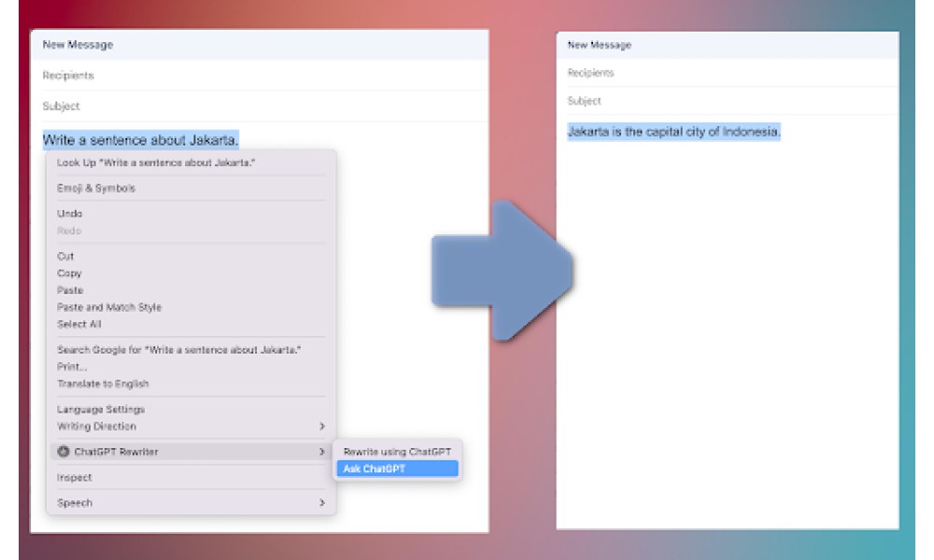Select Paste and Match Style

pos(109,307)
